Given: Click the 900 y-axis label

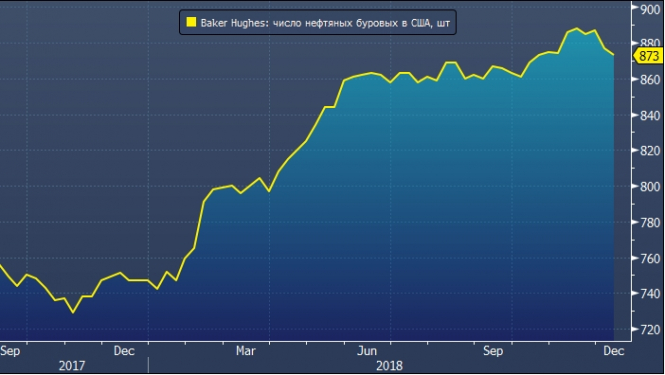Looking at the screenshot, I should pos(650,9).
